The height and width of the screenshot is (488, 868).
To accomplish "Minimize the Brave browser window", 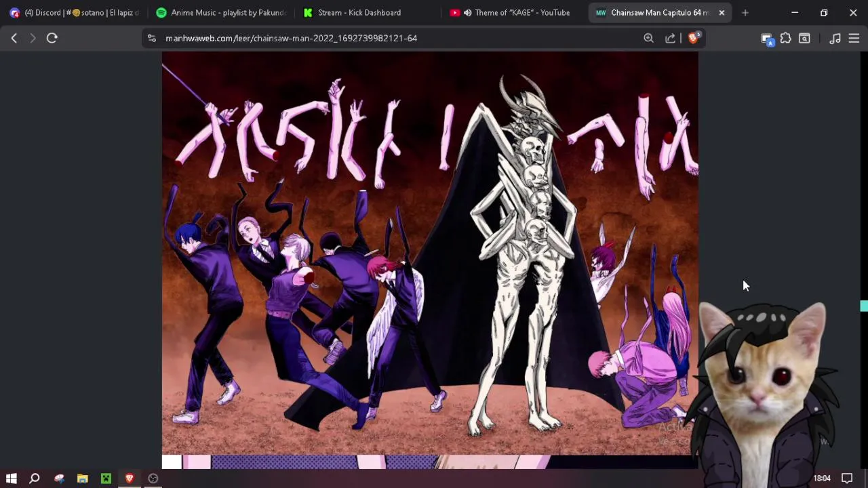I will pyautogui.click(x=795, y=12).
